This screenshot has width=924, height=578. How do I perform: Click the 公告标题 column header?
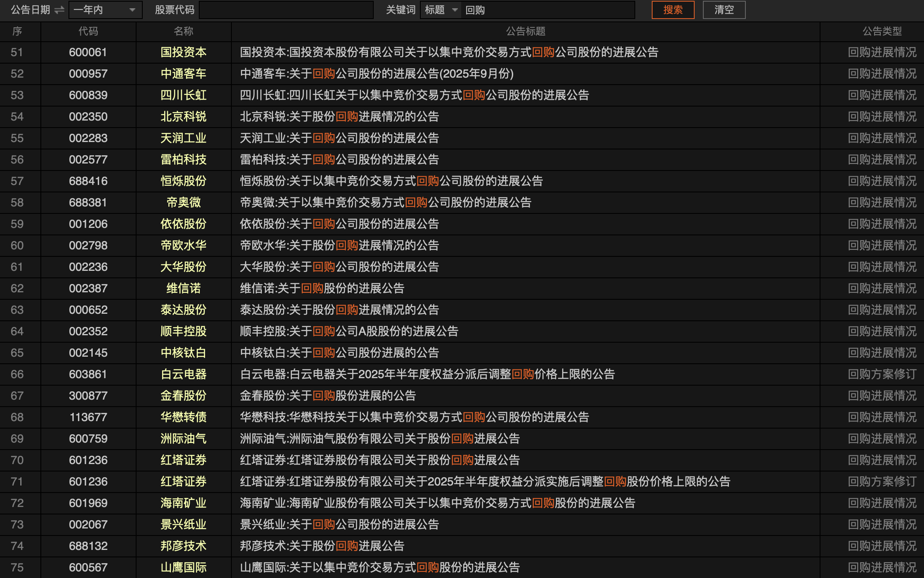coord(526,31)
